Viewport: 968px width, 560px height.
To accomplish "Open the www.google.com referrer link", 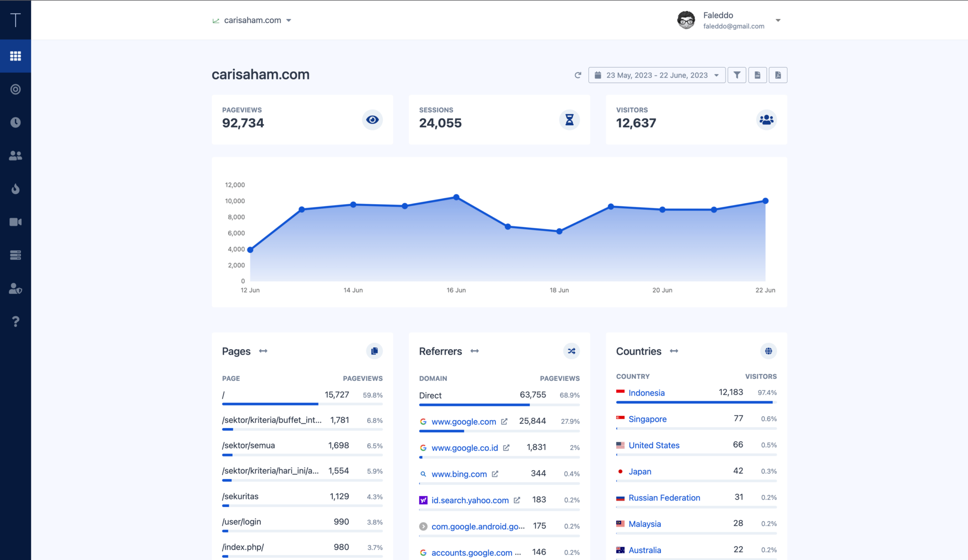I will [464, 422].
